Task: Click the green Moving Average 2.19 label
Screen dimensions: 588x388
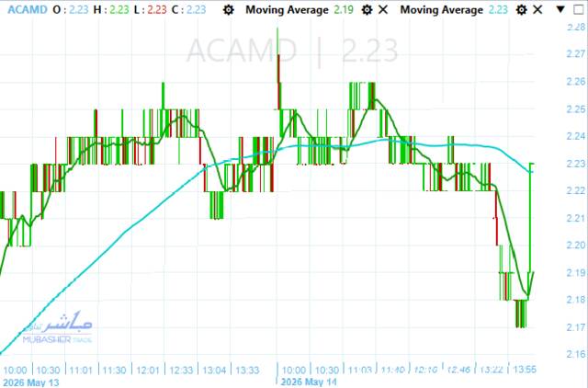Action: pyautogui.click(x=300, y=10)
